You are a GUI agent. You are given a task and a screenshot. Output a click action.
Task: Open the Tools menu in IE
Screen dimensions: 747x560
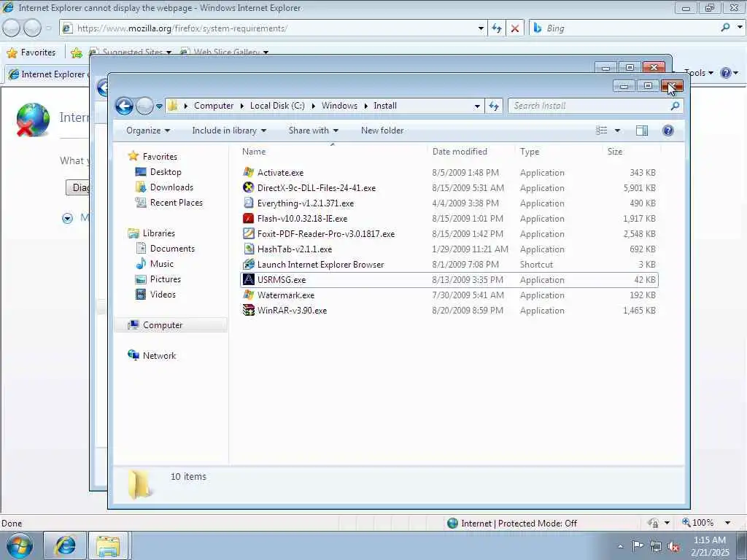click(x=698, y=73)
